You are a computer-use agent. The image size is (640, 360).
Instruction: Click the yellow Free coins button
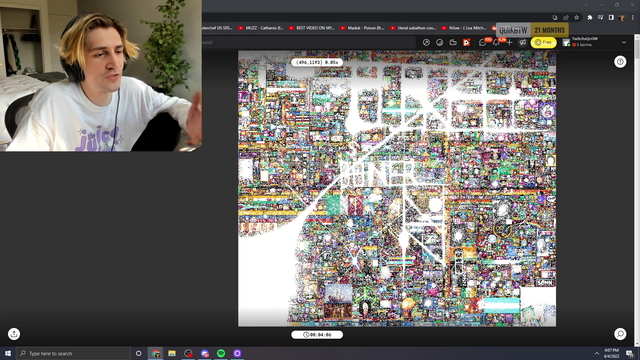click(x=543, y=42)
